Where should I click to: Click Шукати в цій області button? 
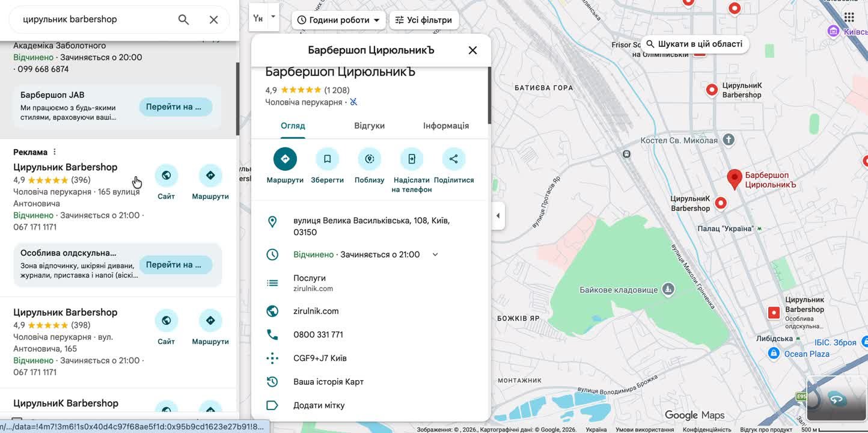tap(694, 44)
